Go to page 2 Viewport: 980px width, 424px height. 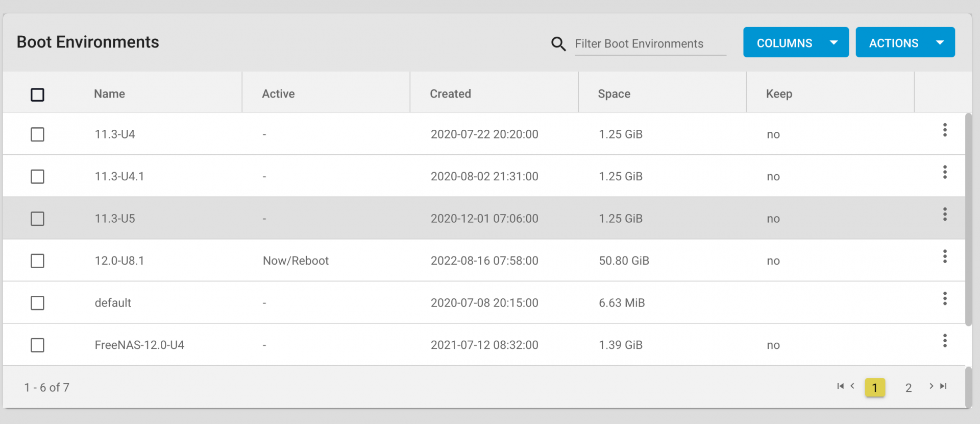point(909,388)
